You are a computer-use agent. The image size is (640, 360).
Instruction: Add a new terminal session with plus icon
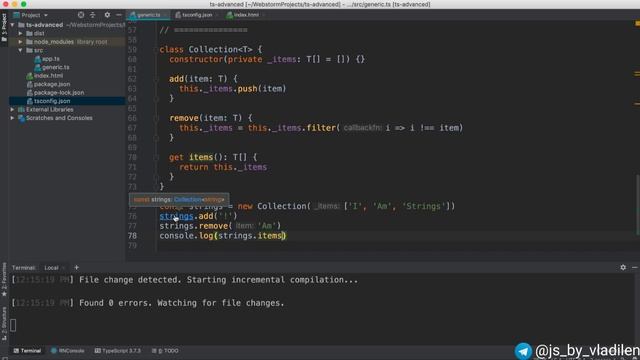click(x=76, y=268)
